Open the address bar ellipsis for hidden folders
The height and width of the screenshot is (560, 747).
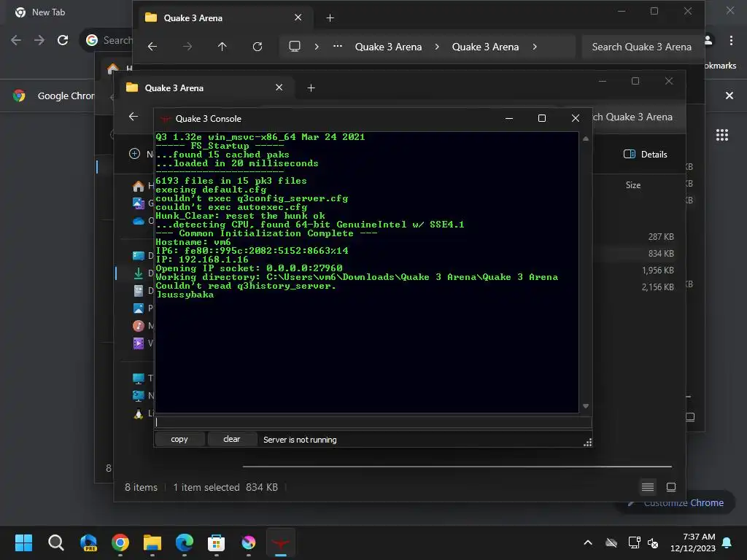tap(338, 47)
